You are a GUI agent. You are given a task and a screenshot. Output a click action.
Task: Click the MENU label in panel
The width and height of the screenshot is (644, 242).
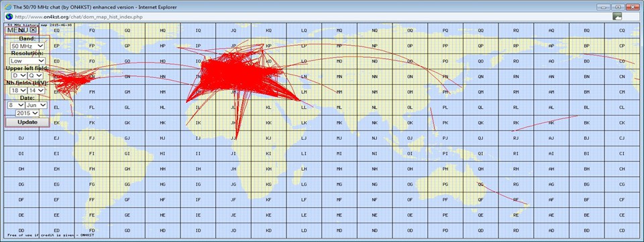tap(17, 30)
